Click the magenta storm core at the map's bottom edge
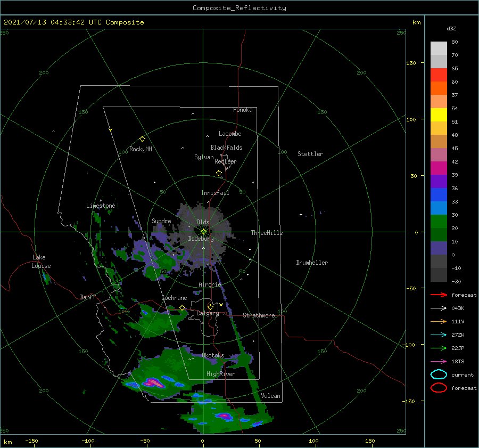 (x=224, y=416)
